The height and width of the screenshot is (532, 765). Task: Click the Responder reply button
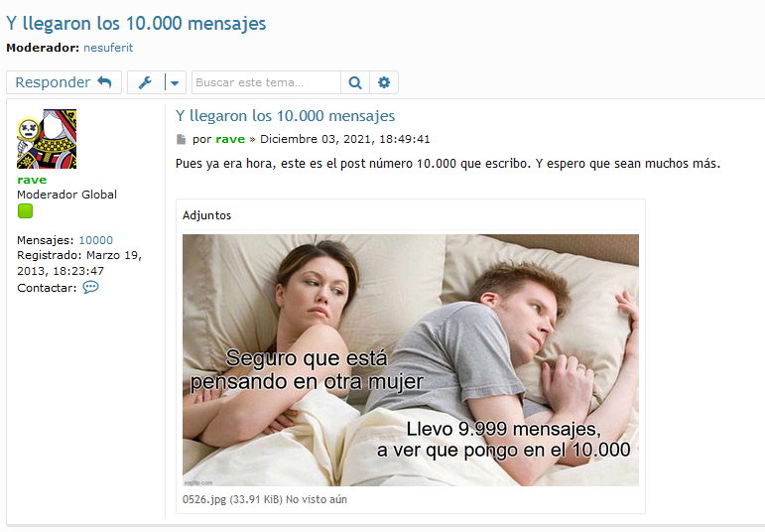[x=64, y=82]
